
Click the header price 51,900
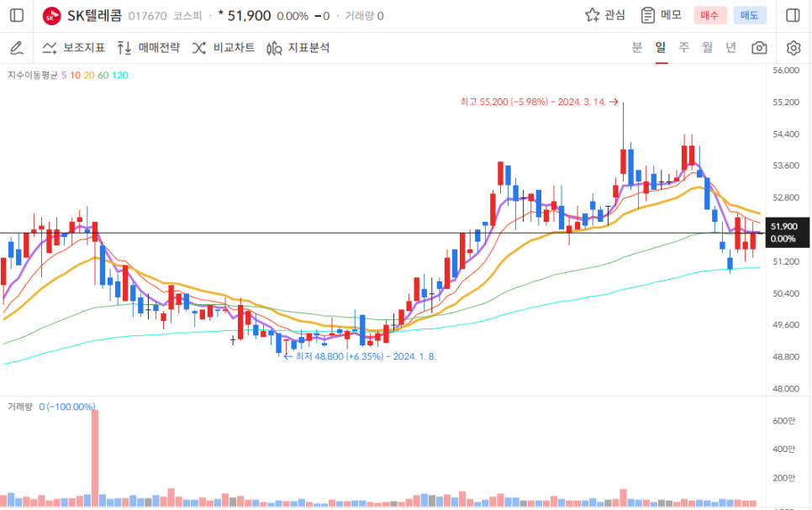coord(249,15)
